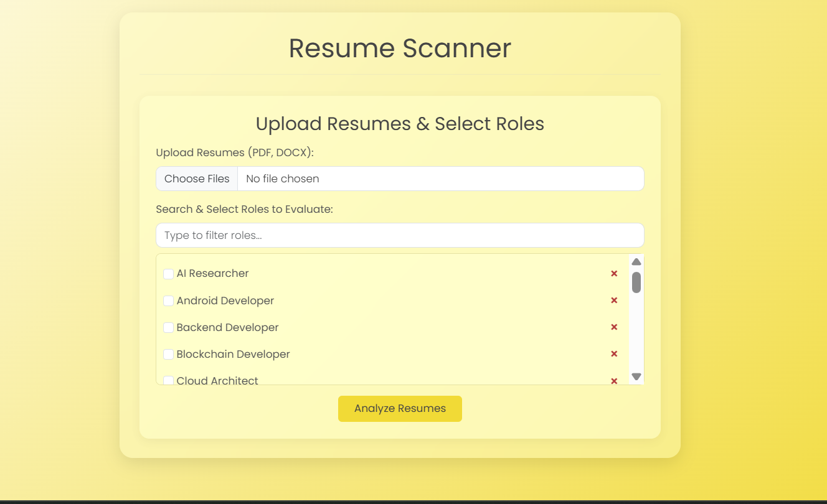
Task: Select the Cloud Architect role label
Action: pos(217,380)
